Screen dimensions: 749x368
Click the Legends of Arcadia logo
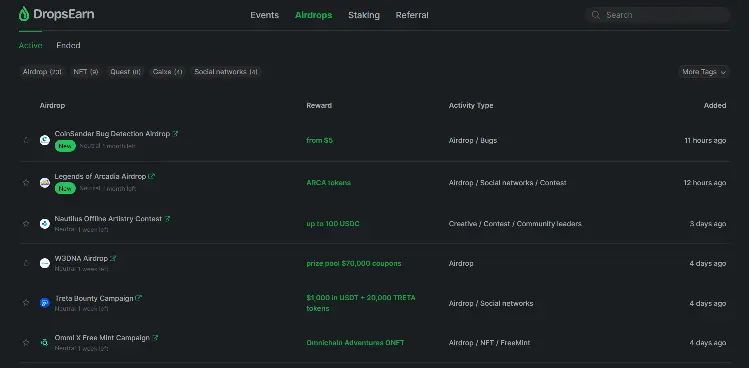[x=45, y=183]
